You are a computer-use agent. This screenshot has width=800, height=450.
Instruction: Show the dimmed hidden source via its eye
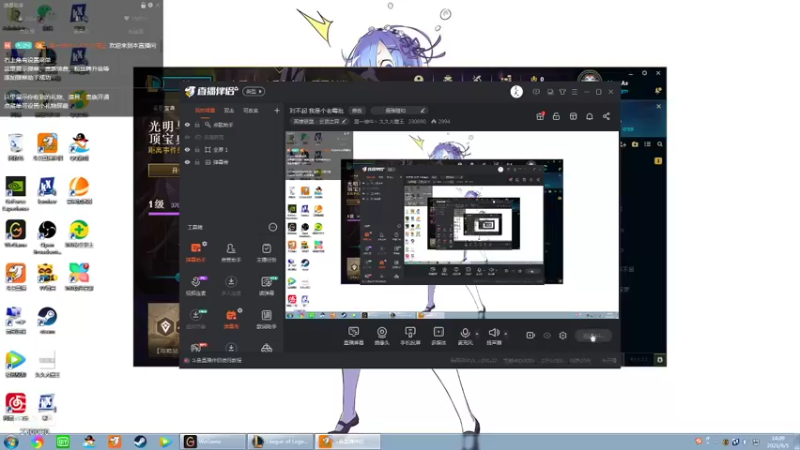tap(187, 137)
